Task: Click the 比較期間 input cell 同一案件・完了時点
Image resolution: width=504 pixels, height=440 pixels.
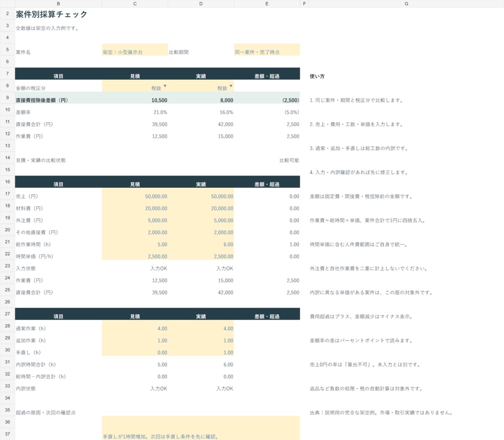Action: pos(267,50)
